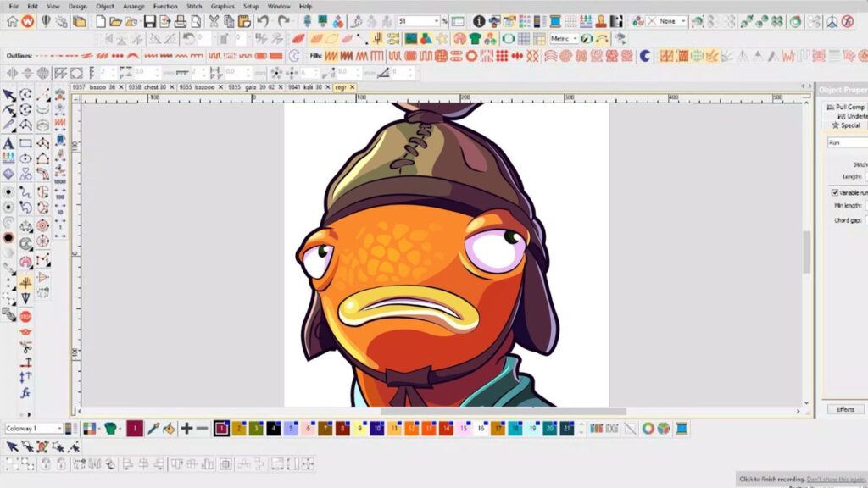Open the File menu

coord(14,7)
